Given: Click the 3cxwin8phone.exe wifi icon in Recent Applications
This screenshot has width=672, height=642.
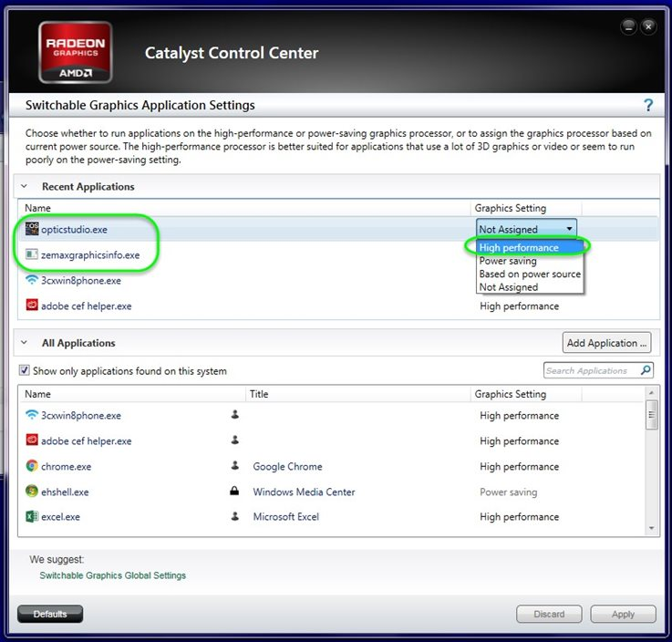Looking at the screenshot, I should coord(32,280).
